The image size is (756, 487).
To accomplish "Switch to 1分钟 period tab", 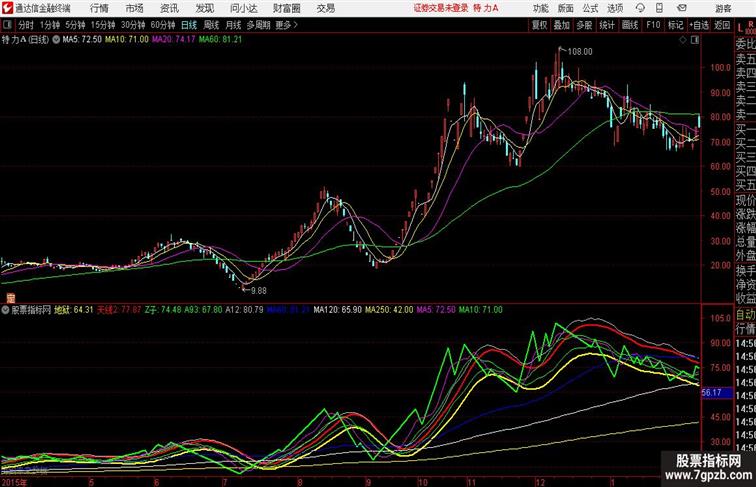I will coord(50,25).
